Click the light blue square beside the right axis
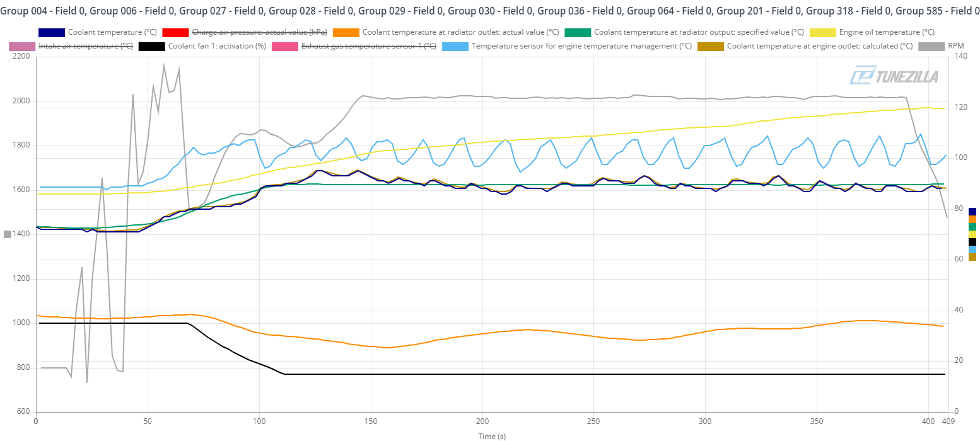This screenshot has height=441, width=980. (972, 249)
